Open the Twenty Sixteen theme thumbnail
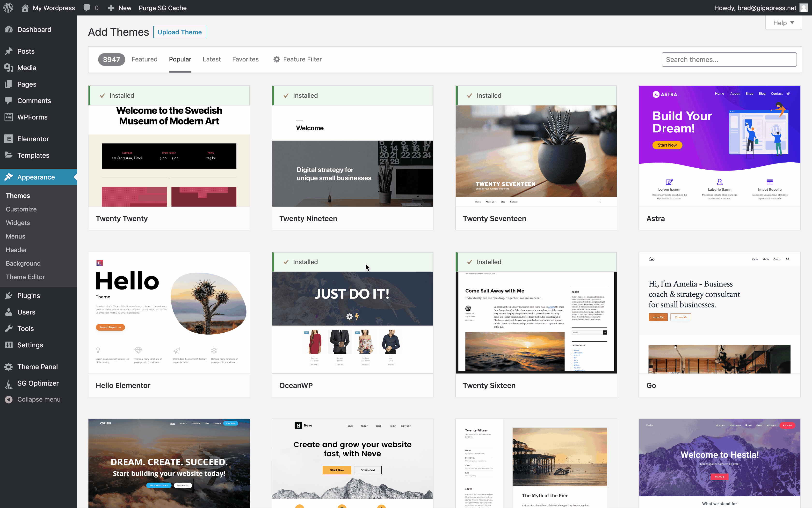Screen dimensions: 812x508 coord(536,322)
